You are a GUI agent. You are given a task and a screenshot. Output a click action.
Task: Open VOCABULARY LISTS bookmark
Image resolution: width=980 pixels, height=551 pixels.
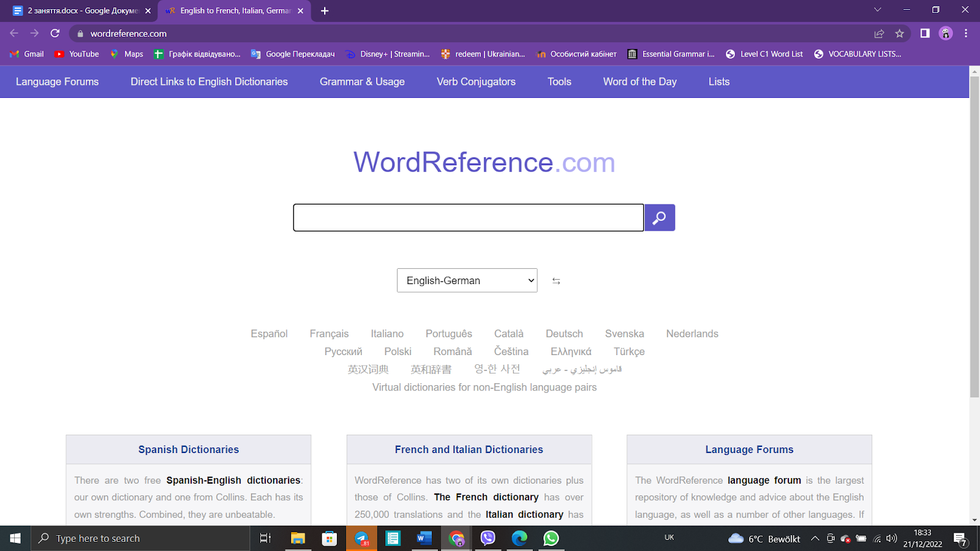tap(858, 54)
